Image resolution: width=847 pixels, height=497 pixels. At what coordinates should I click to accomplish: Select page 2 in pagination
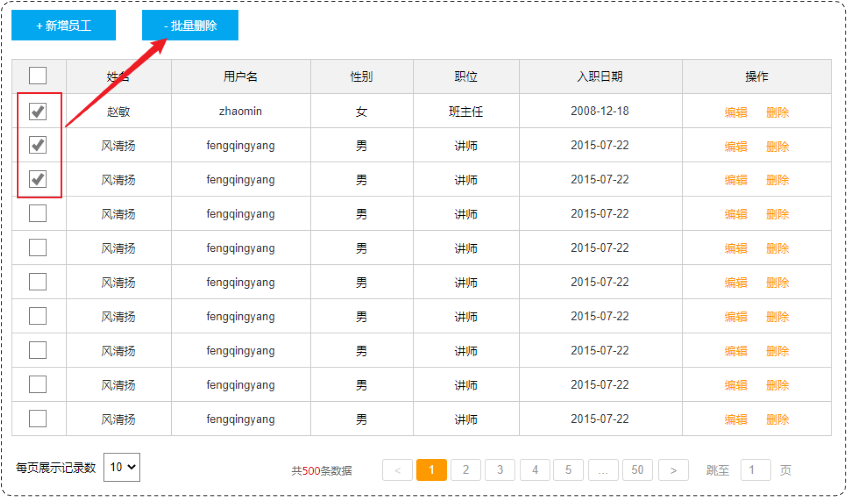click(x=465, y=470)
